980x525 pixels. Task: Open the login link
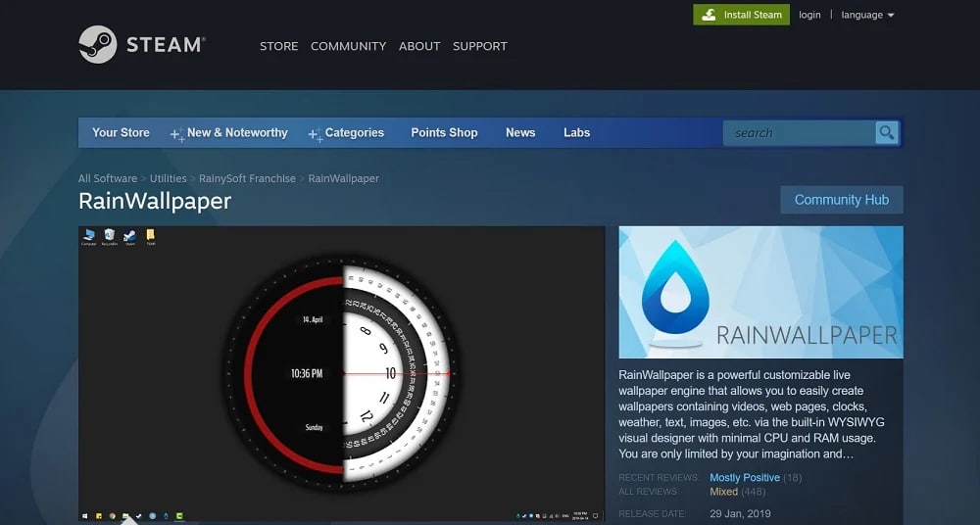(809, 15)
